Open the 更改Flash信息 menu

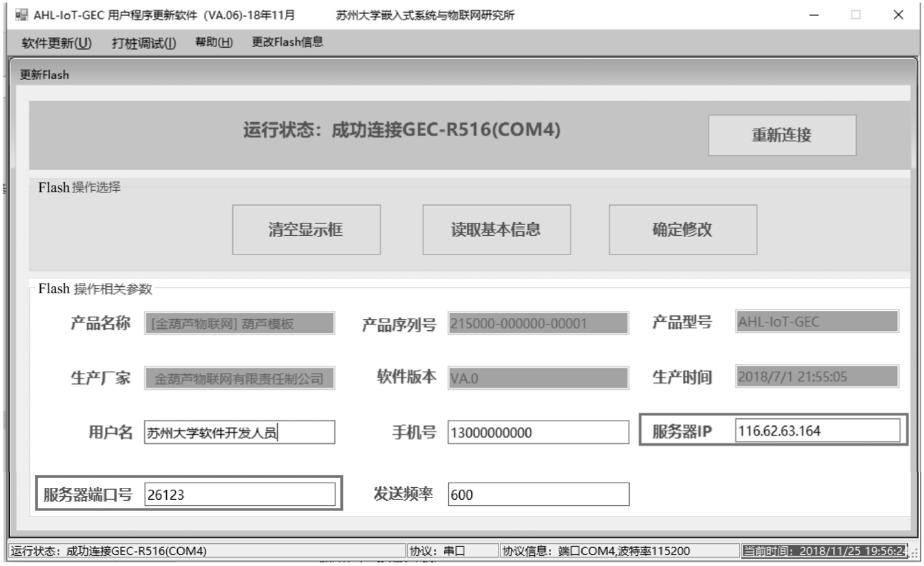[287, 43]
